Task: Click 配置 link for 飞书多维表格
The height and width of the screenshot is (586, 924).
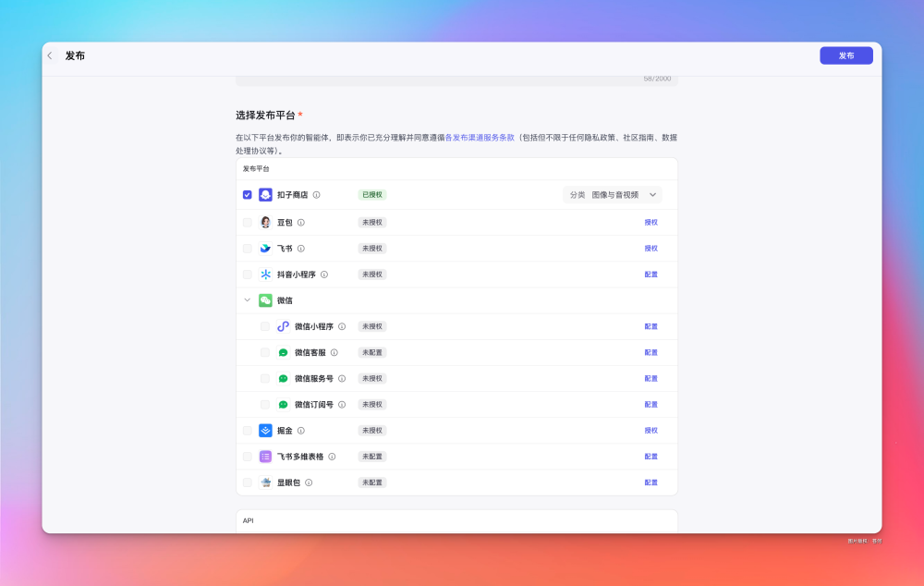Action: pos(650,457)
